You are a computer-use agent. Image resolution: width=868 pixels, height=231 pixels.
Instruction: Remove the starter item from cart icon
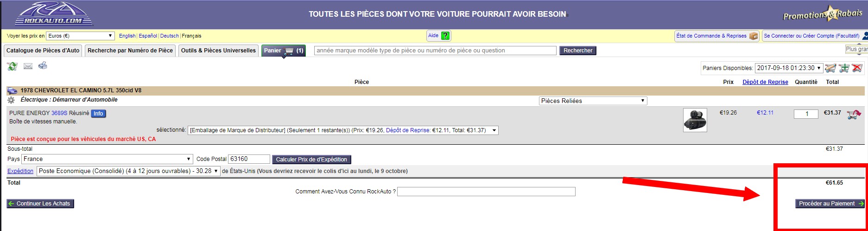[x=854, y=114]
